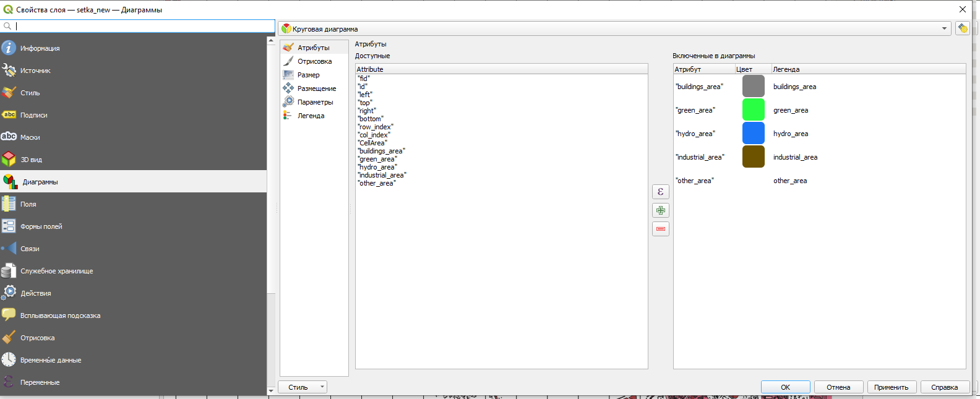Click the Отмена button
980x399 pixels.
[838, 387]
